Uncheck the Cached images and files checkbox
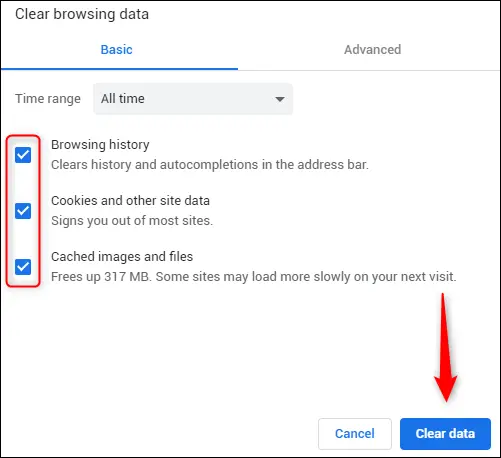This screenshot has width=501, height=458. (x=23, y=267)
